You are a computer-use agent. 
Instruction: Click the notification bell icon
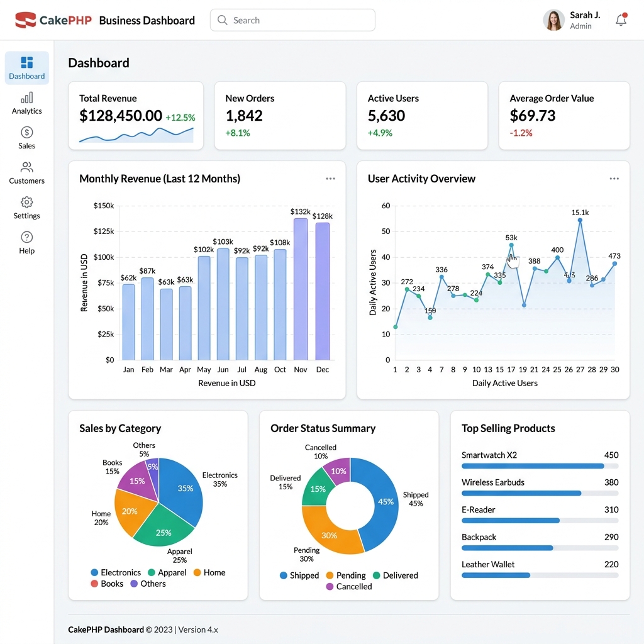pos(621,19)
